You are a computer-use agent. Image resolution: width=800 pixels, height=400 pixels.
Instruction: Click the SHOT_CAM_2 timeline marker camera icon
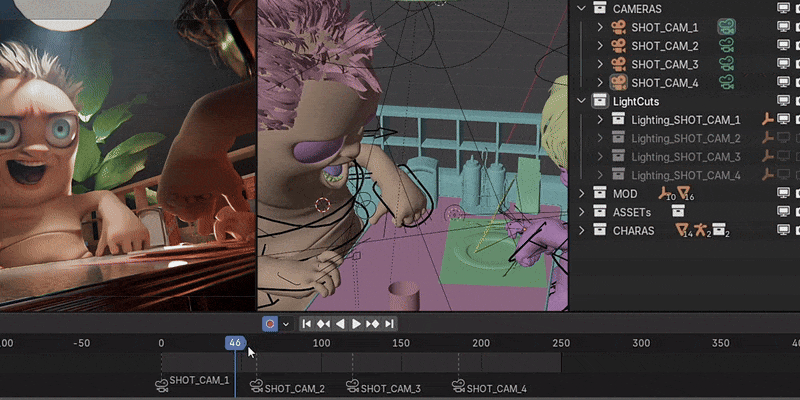point(256,386)
